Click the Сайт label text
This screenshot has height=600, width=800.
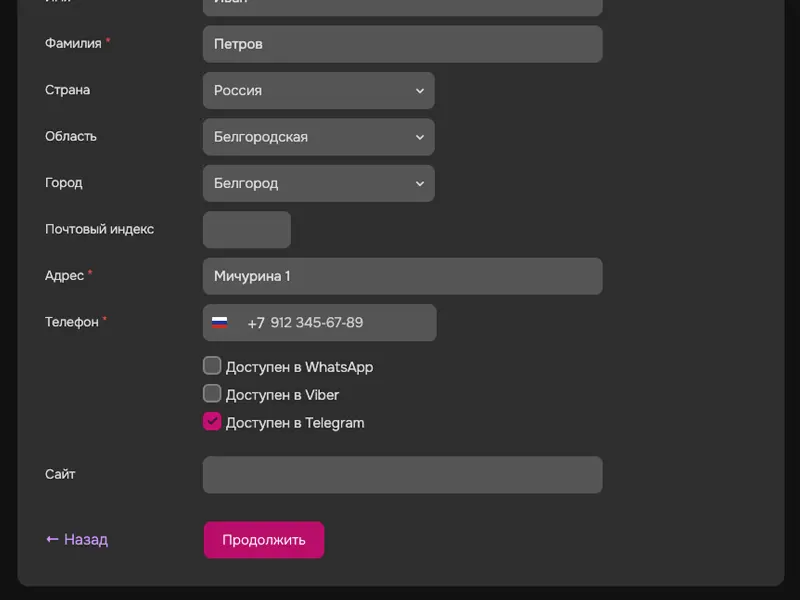point(60,474)
